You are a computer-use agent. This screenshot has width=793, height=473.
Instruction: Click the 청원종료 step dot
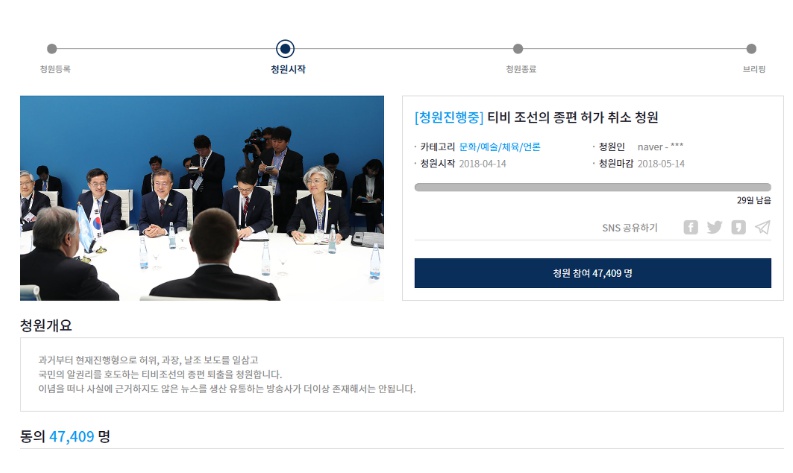point(518,49)
